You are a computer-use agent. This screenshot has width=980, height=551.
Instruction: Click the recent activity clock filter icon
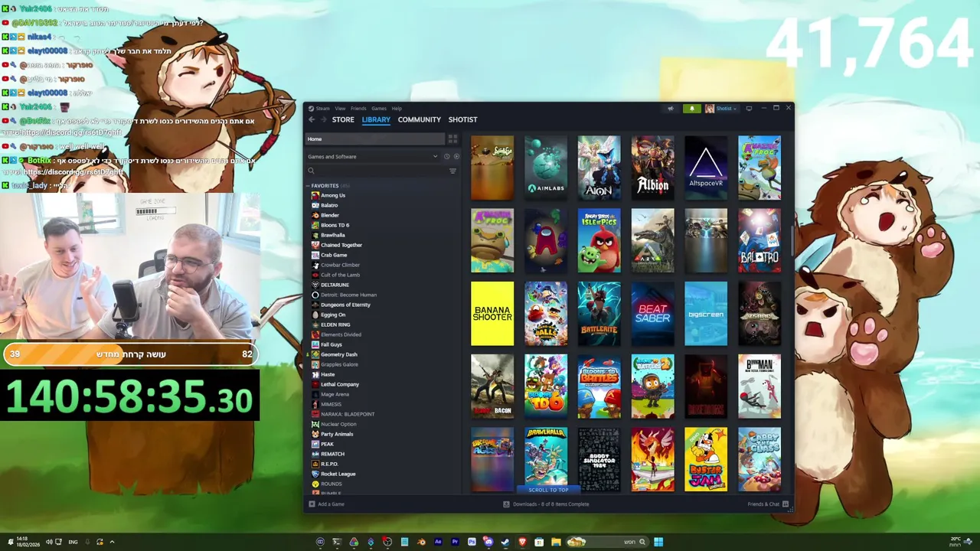(x=446, y=156)
